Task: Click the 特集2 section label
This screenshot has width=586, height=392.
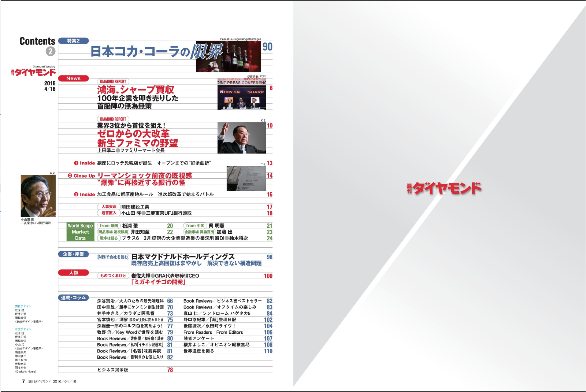Action: [73, 41]
